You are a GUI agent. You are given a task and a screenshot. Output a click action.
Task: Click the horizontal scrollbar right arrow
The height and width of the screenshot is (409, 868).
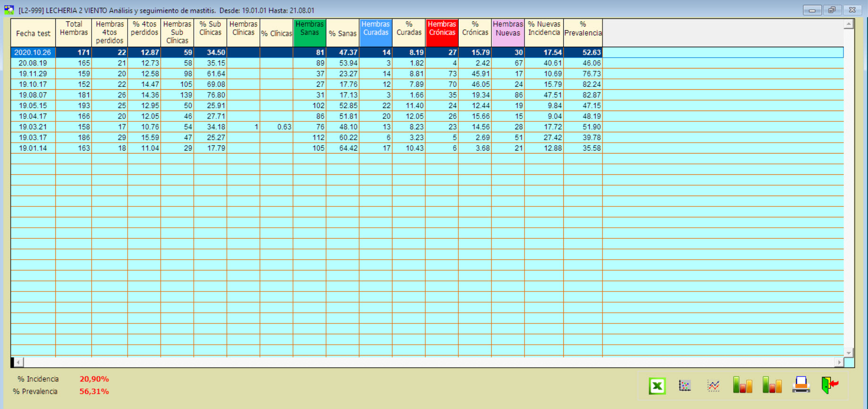pos(839,362)
